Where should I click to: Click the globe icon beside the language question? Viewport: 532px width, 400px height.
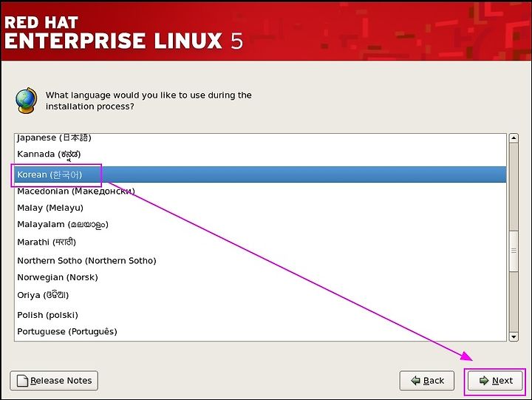point(26,101)
